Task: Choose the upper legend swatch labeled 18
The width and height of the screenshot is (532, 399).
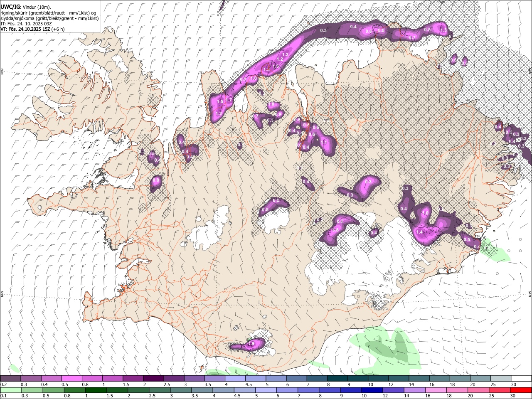Action: pos(459,379)
